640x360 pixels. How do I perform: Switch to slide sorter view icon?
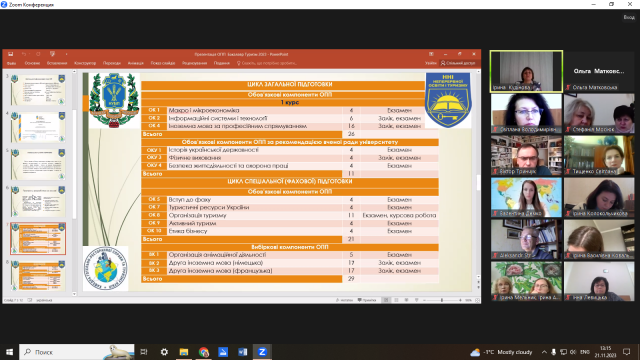pos(396,300)
